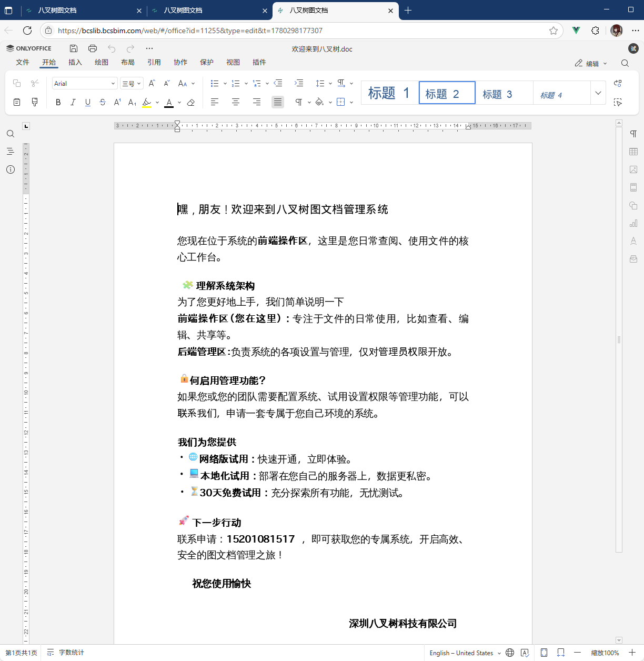Viewport: 644px width, 661px height.
Task: Open the document info panel
Action: pyautogui.click(x=11, y=169)
